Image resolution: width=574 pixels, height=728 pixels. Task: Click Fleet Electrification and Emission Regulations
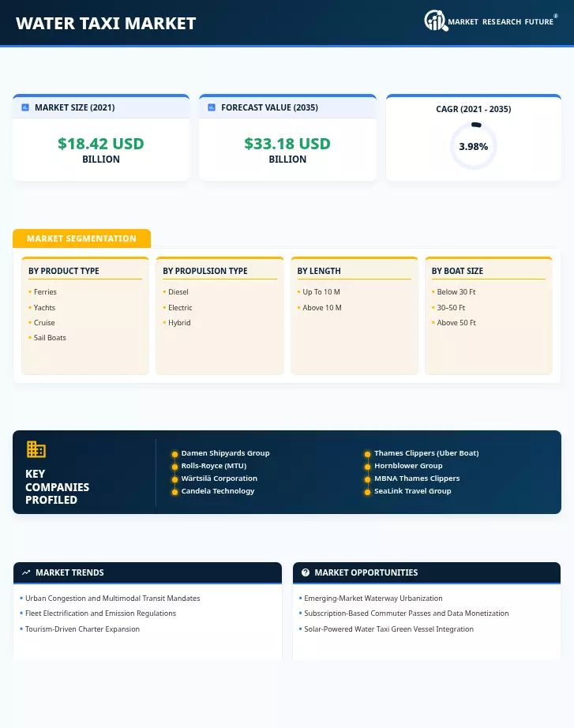(100, 614)
